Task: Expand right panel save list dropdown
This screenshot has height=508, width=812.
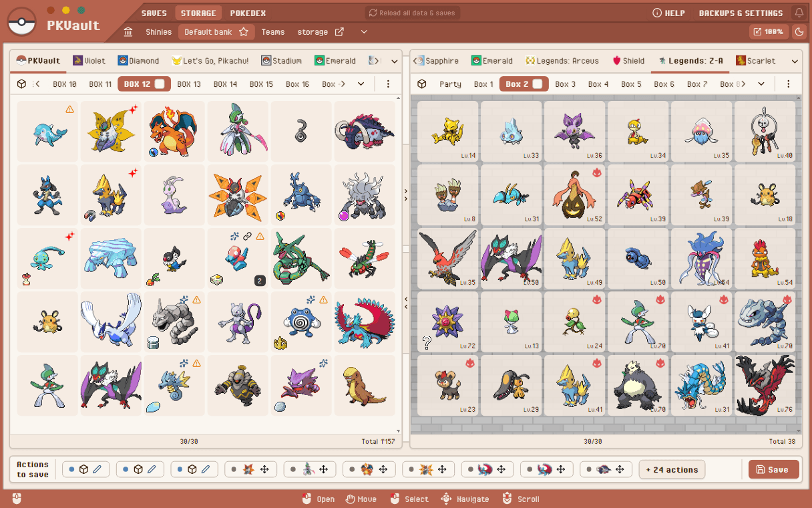Action: click(x=795, y=61)
